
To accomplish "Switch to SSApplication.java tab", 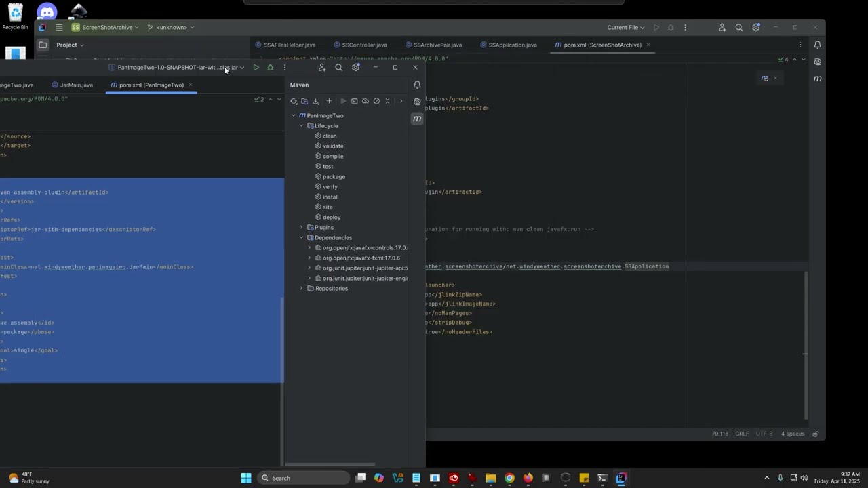I will (x=509, y=45).
